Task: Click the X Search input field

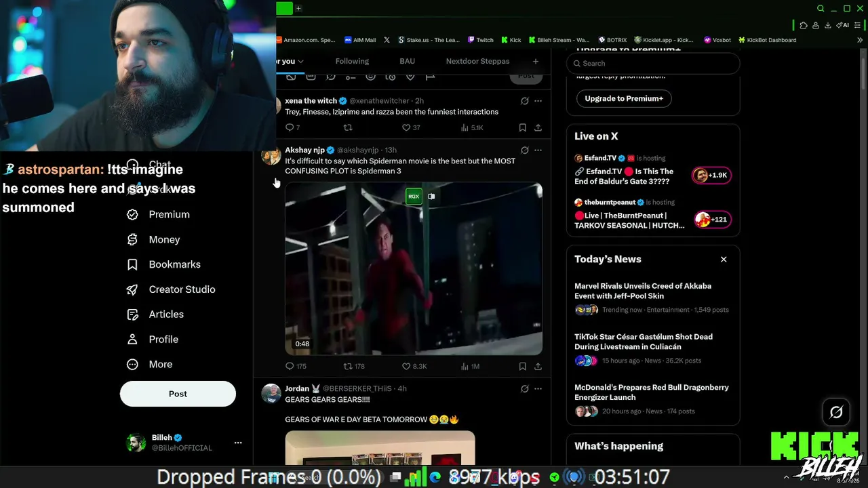Action: click(653, 63)
